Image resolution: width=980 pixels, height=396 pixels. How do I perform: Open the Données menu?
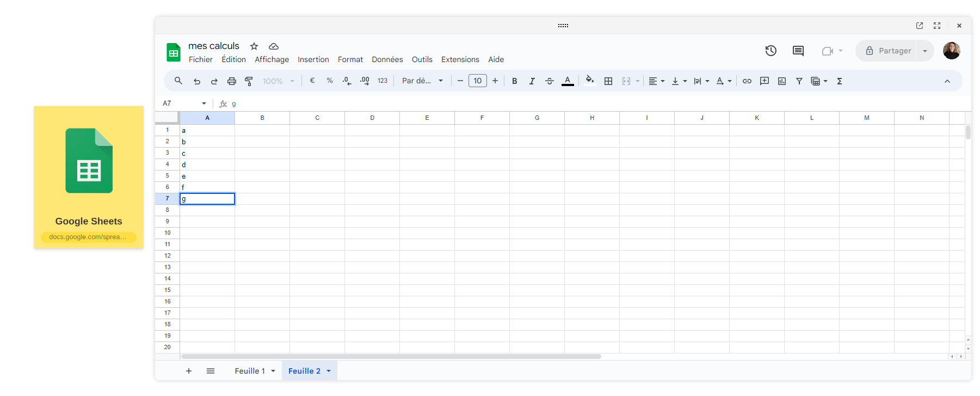click(x=387, y=59)
